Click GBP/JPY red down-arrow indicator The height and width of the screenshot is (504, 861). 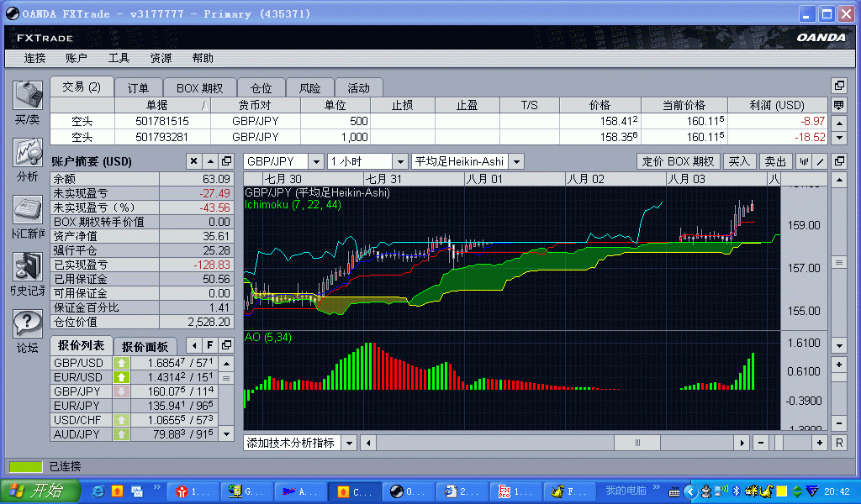(121, 391)
